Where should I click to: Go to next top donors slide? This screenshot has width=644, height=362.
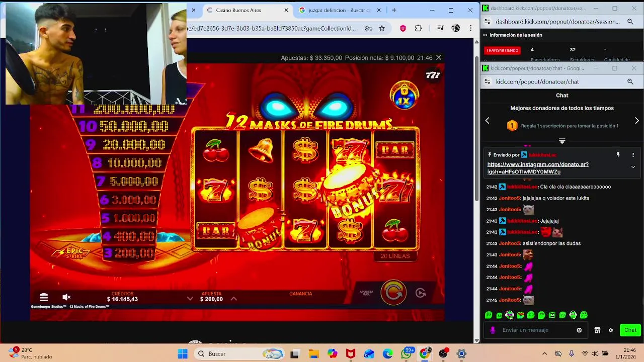(637, 121)
